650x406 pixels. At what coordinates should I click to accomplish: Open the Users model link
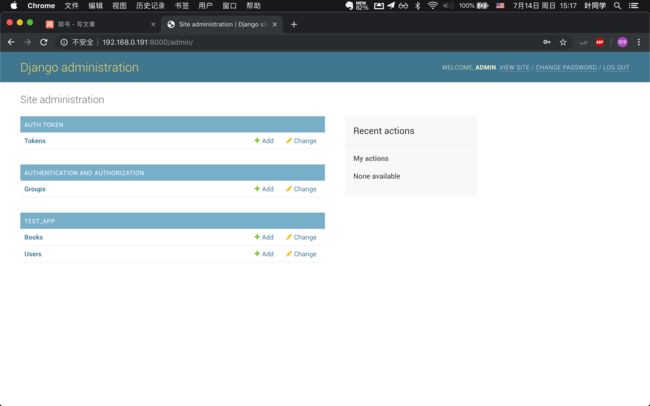pyautogui.click(x=33, y=254)
